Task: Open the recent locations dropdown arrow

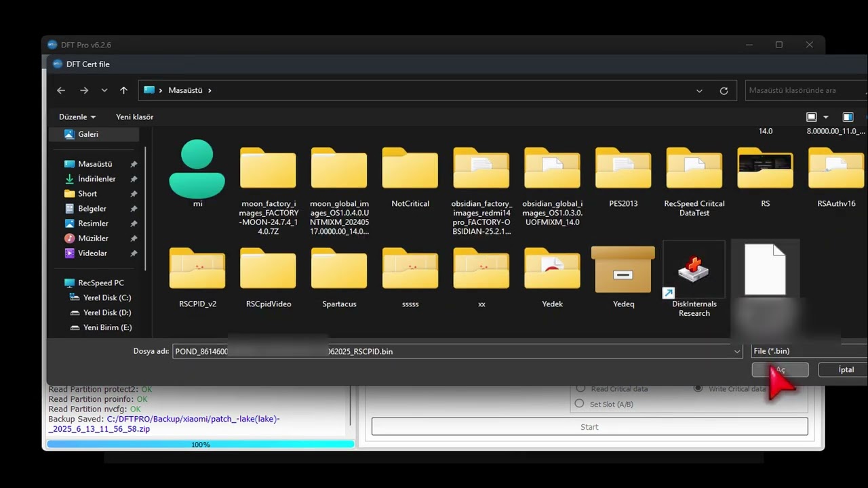Action: [104, 90]
